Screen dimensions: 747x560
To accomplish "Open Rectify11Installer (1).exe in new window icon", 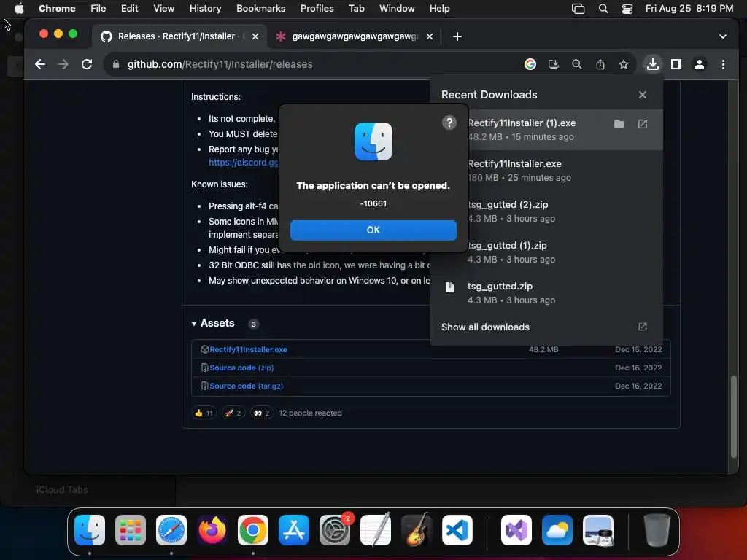I will pyautogui.click(x=642, y=124).
